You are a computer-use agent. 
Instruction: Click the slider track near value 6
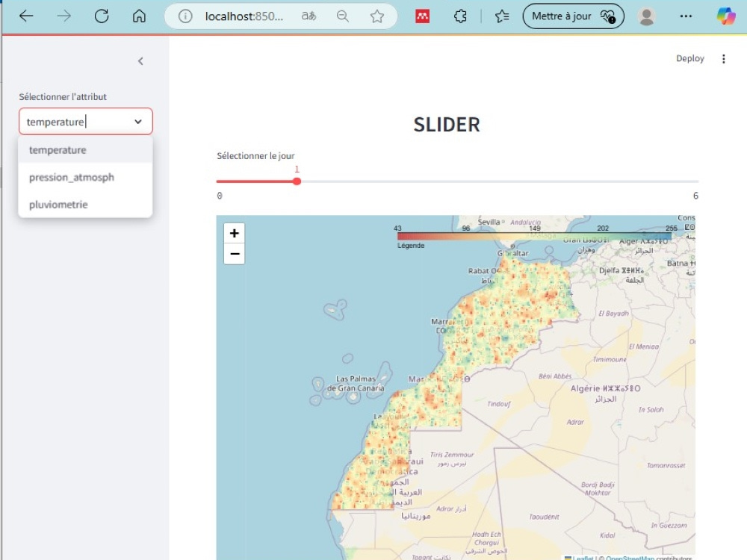[696, 181]
